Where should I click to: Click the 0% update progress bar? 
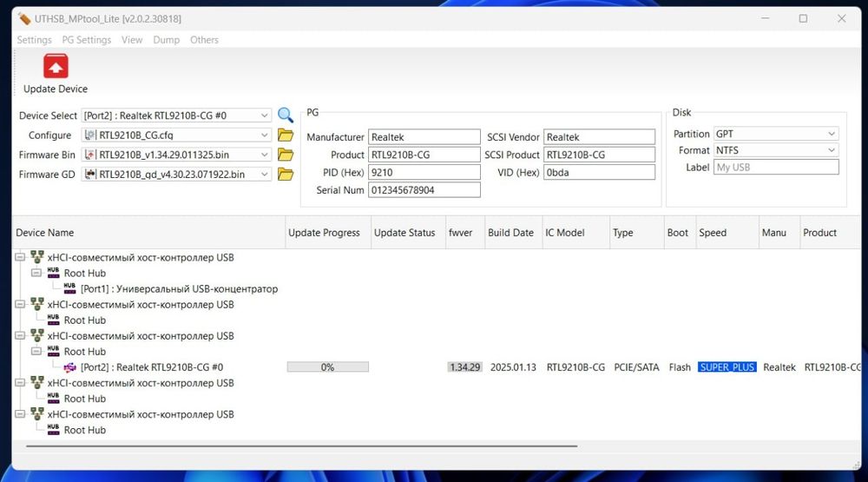coord(328,367)
